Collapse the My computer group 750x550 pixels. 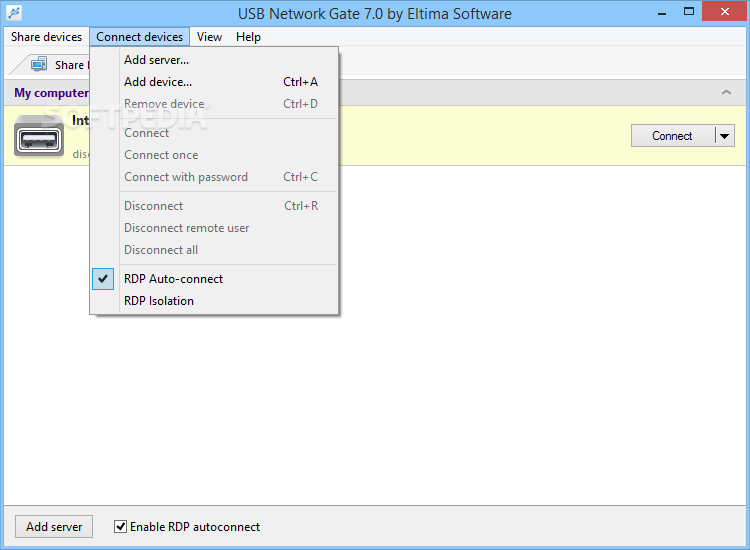coord(726,92)
